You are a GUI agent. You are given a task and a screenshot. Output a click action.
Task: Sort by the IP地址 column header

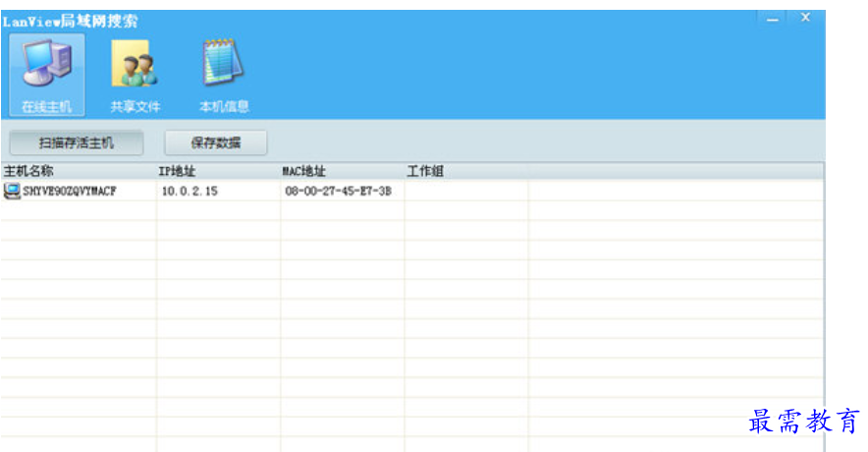(178, 172)
